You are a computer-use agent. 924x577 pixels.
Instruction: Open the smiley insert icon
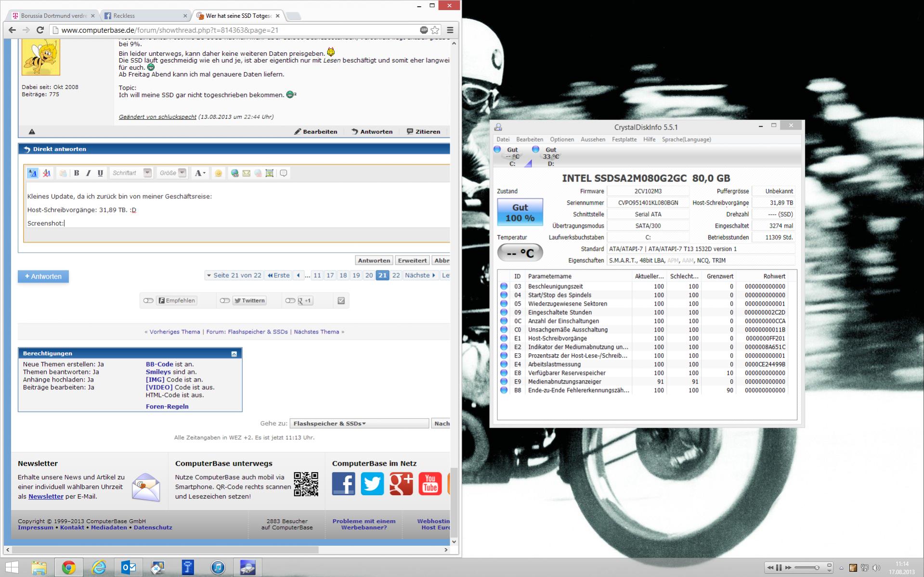pos(219,173)
